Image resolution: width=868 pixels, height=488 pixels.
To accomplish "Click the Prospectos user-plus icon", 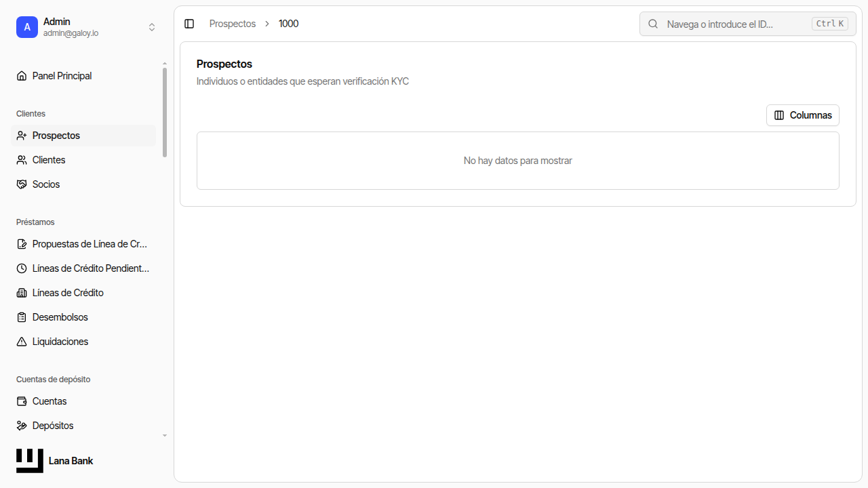I will point(22,136).
